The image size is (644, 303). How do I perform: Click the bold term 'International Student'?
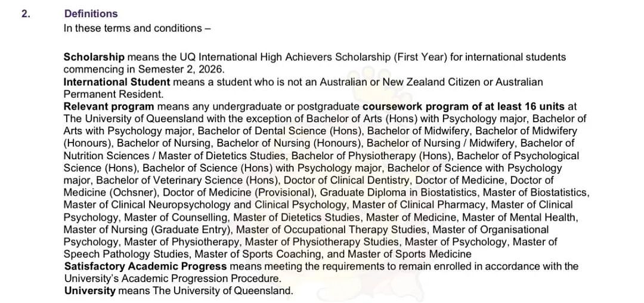[x=117, y=82]
